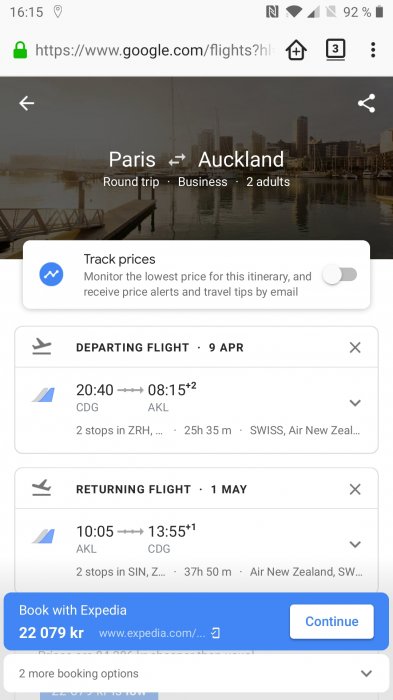
Task: Open the browser three-dot menu
Action: pyautogui.click(x=373, y=50)
